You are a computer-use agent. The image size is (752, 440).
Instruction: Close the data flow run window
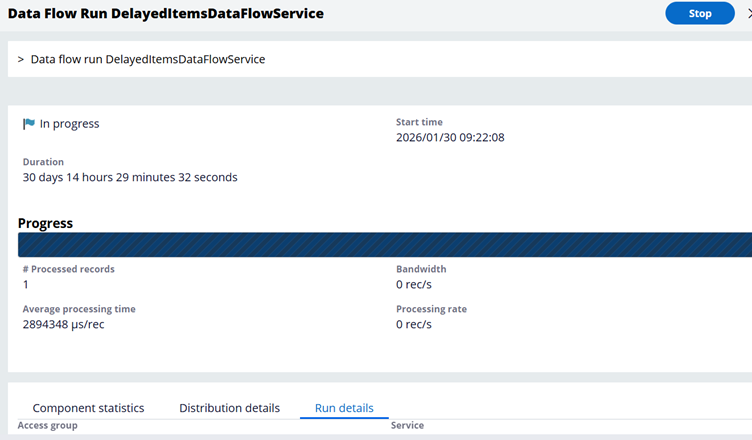coord(747,13)
